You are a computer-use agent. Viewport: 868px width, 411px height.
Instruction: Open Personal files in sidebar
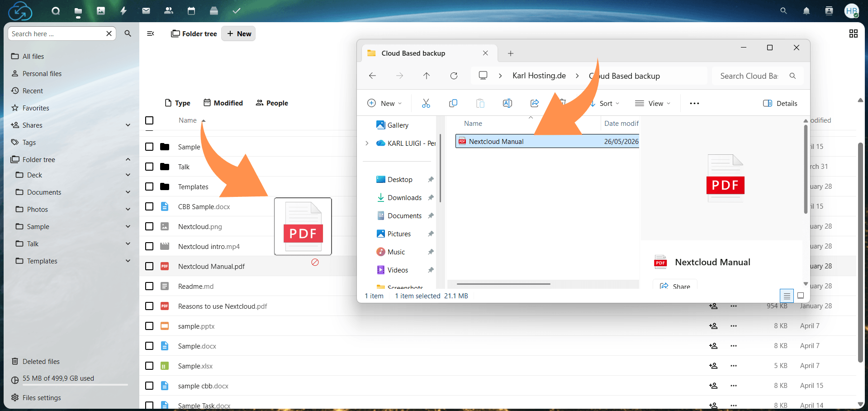42,73
